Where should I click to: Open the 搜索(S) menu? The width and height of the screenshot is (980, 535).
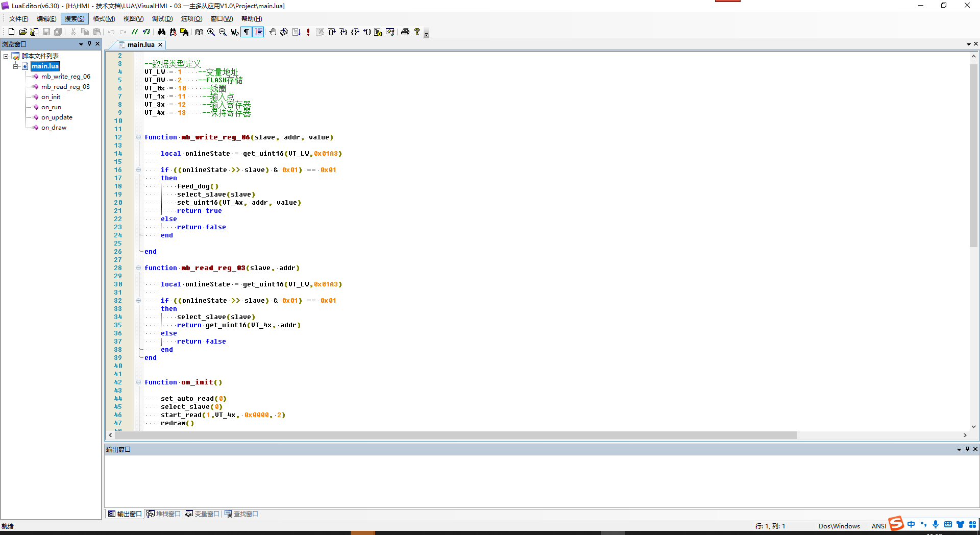tap(75, 19)
